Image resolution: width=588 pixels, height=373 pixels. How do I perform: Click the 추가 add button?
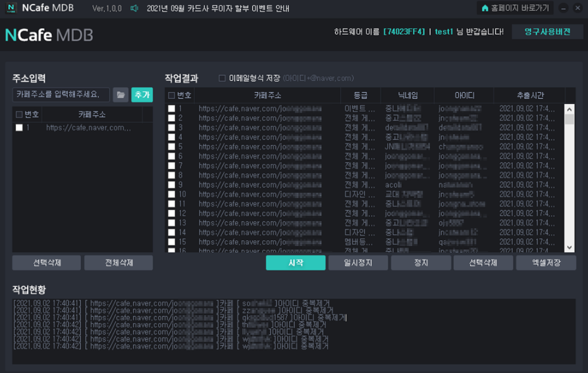click(x=142, y=95)
